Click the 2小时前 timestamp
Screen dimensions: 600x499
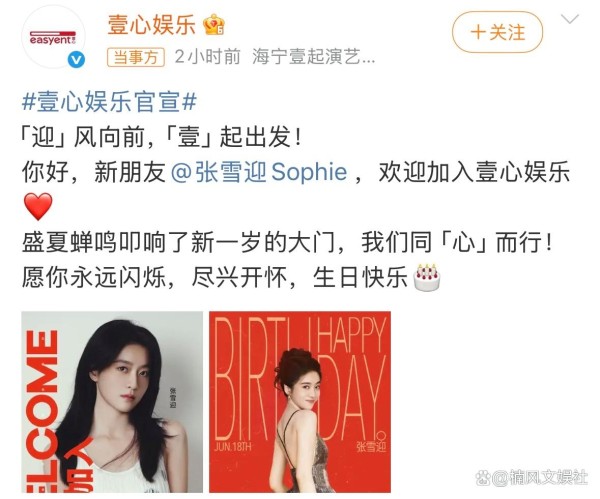point(207,57)
